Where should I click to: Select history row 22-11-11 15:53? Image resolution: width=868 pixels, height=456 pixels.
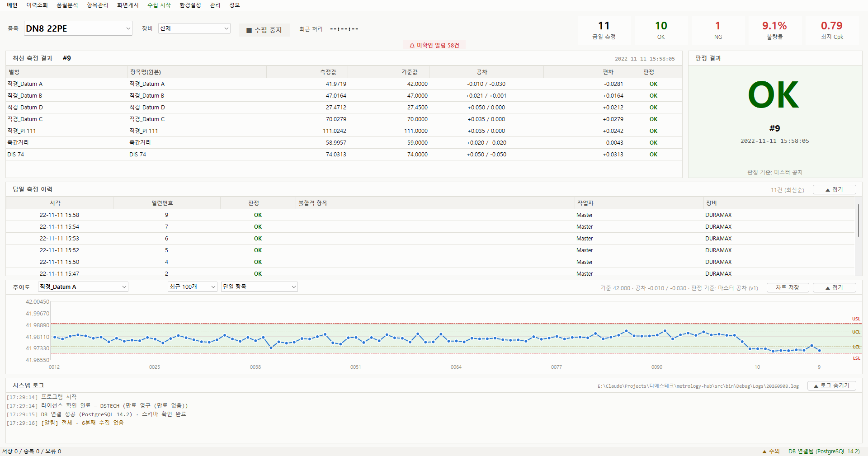pyautogui.click(x=430, y=239)
